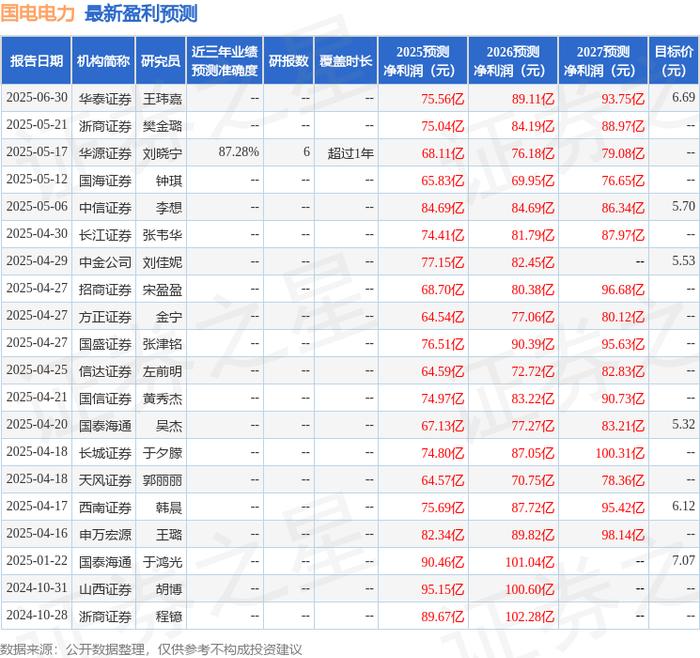Screen dimensions: 700x658
Task: Click researcher 程镱
Action: click(x=169, y=616)
